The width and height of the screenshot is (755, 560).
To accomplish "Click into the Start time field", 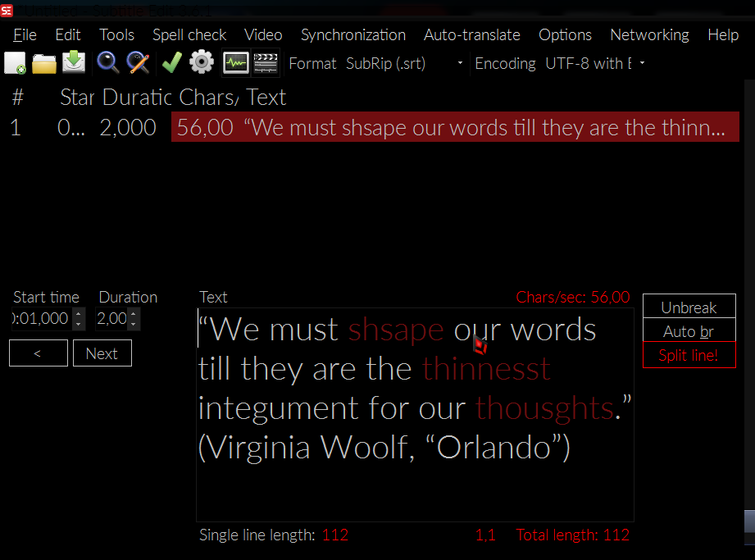I will coord(43,318).
